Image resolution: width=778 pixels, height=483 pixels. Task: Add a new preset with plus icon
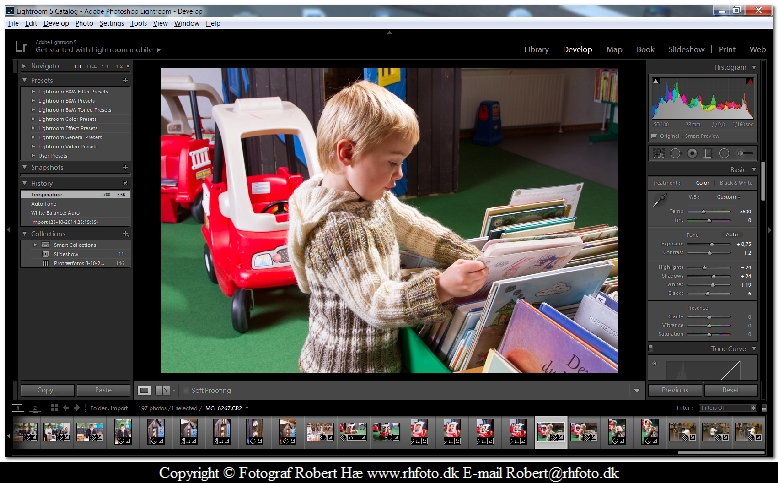coord(126,80)
